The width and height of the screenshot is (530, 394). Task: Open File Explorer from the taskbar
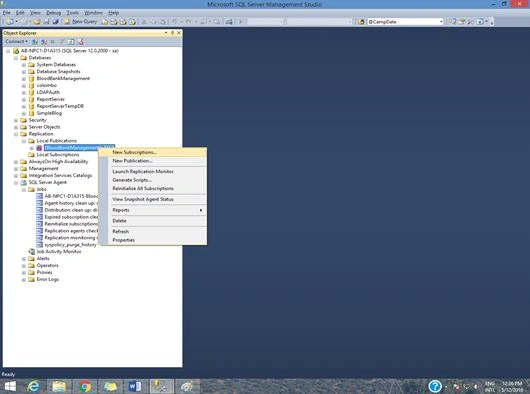coord(59,386)
